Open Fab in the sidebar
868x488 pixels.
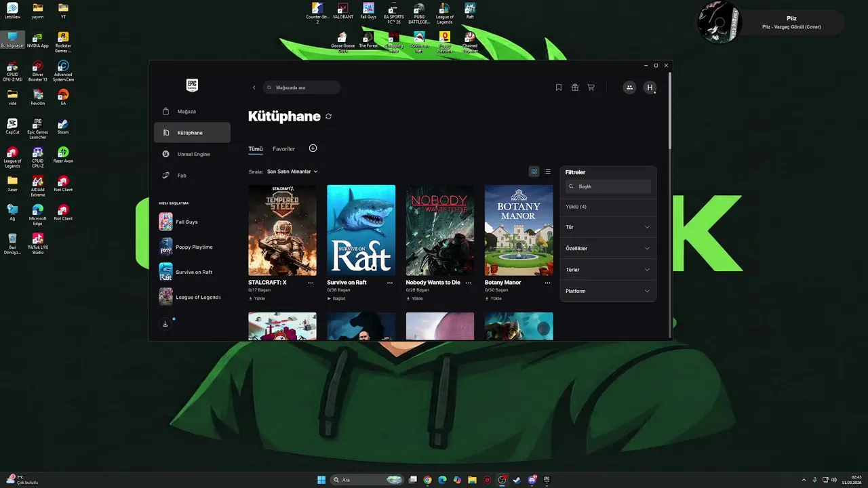[192, 176]
